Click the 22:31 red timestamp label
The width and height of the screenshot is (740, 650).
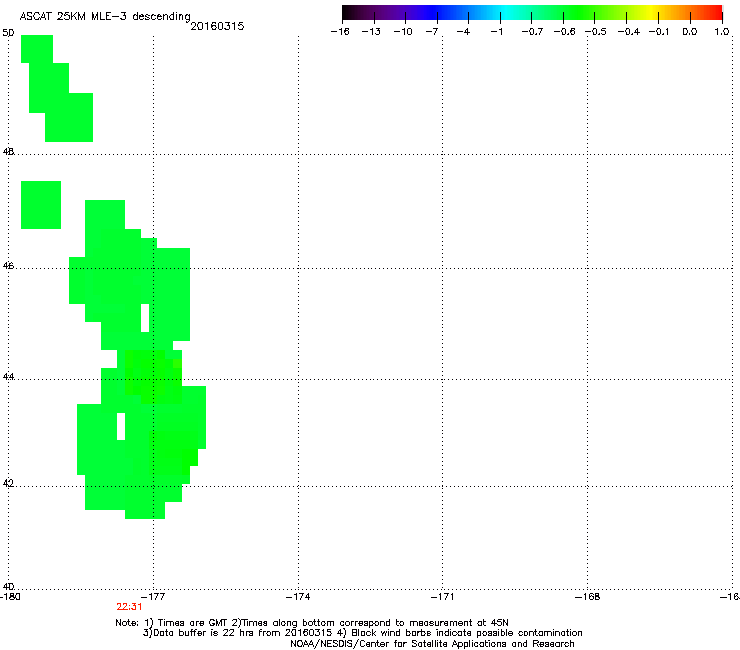point(129,607)
